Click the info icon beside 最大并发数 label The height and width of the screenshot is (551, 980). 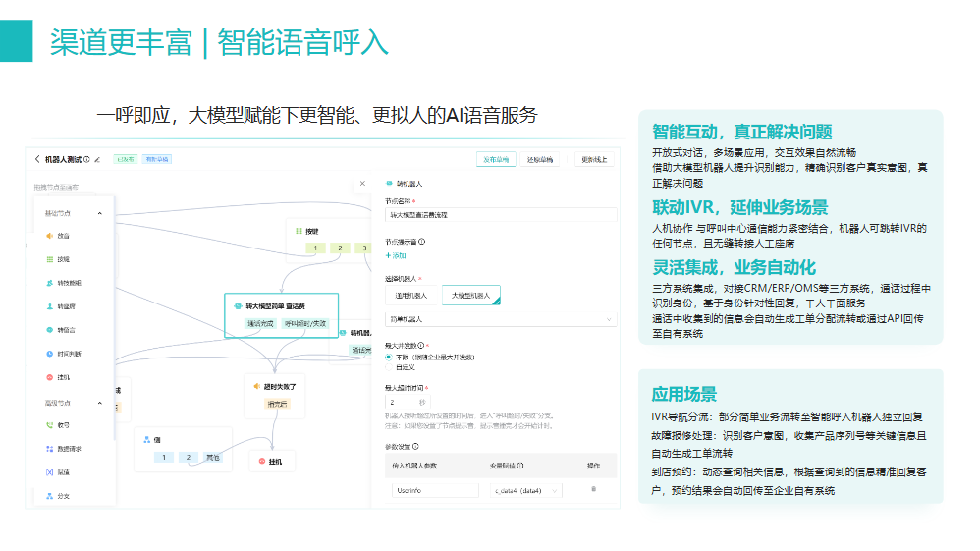tap(421, 346)
